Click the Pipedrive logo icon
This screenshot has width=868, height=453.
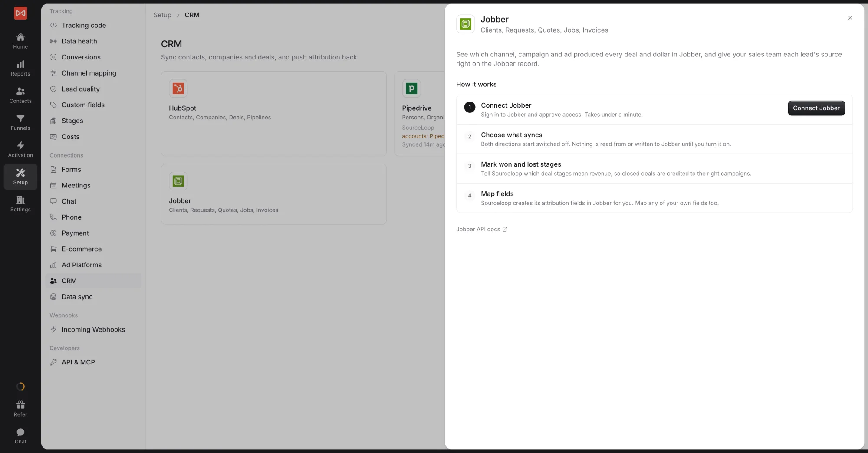(x=411, y=89)
